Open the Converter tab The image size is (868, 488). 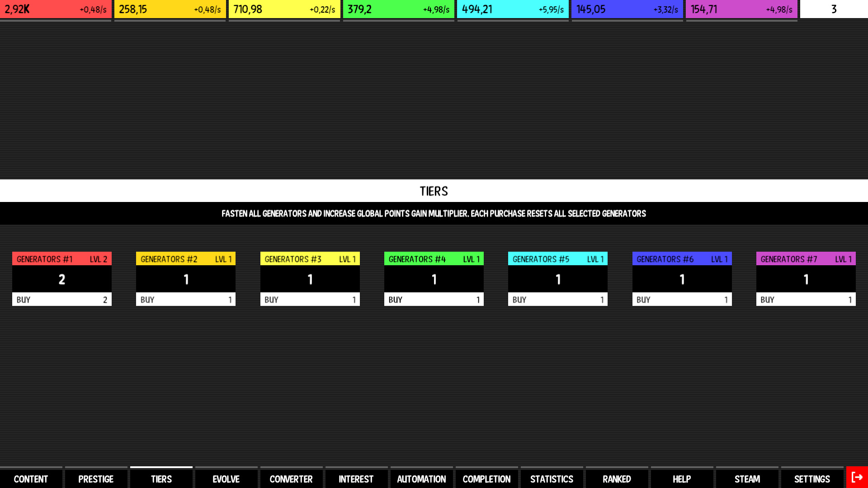[x=291, y=479]
